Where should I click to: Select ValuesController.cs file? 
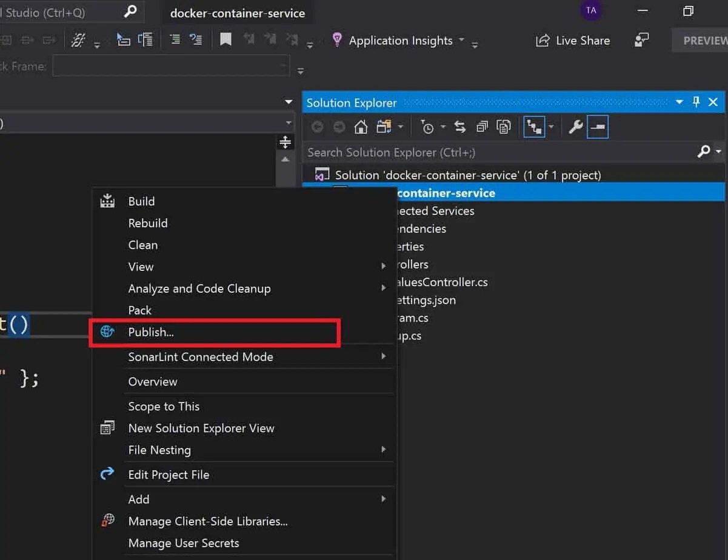(x=442, y=282)
